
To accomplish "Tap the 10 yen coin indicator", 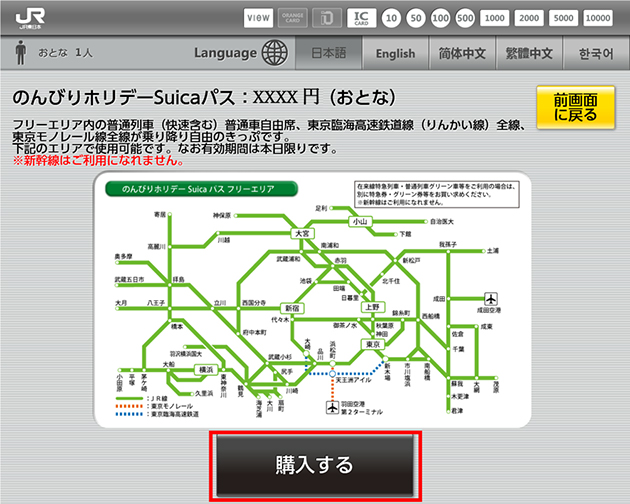I will coord(391,18).
